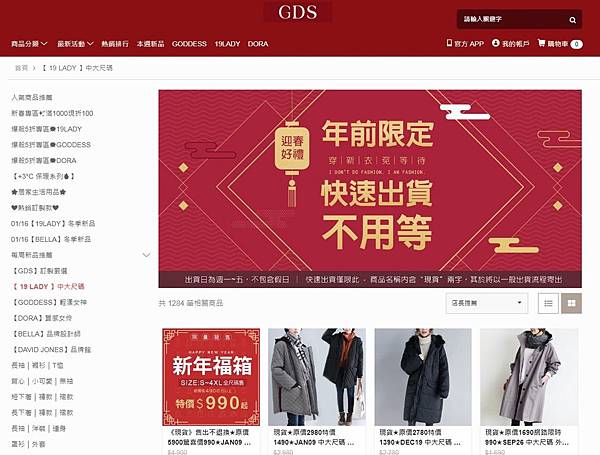The height and width of the screenshot is (455, 600).
Task: Click the GDS logo
Action: [298, 12]
